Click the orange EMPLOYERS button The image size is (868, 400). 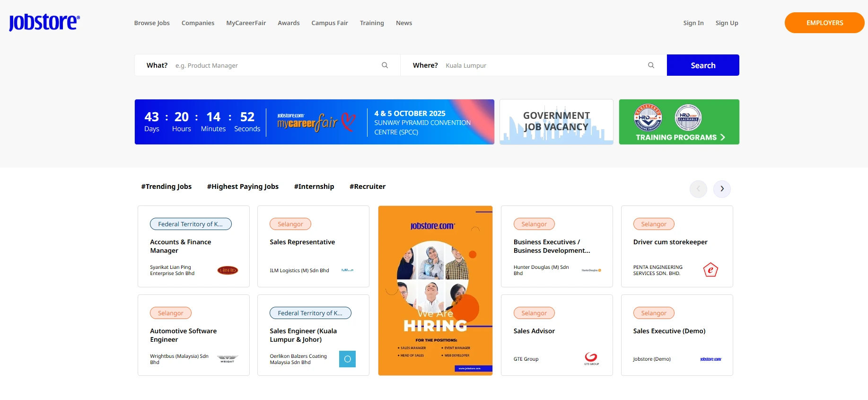pyautogui.click(x=824, y=23)
